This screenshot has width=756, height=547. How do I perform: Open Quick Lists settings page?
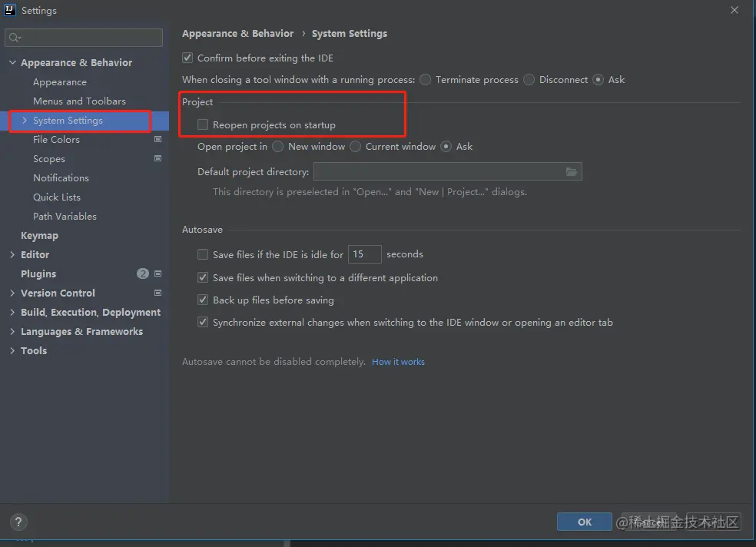point(57,197)
